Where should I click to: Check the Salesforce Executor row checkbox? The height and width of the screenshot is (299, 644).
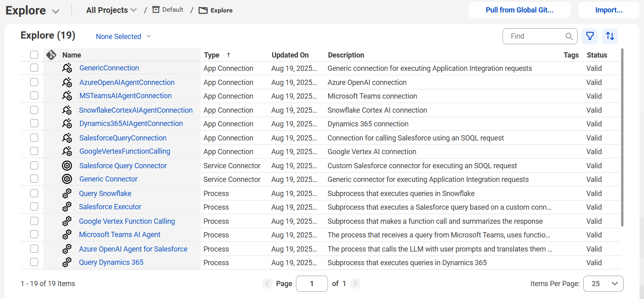[34, 206]
